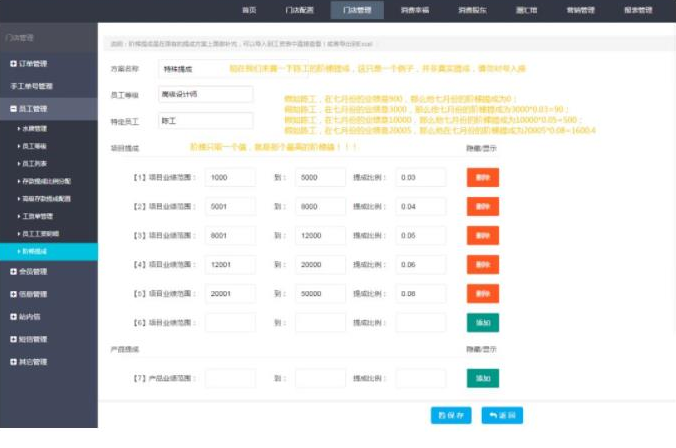Click green 添加 button for row 6
The image size is (676, 448).
[x=482, y=323]
